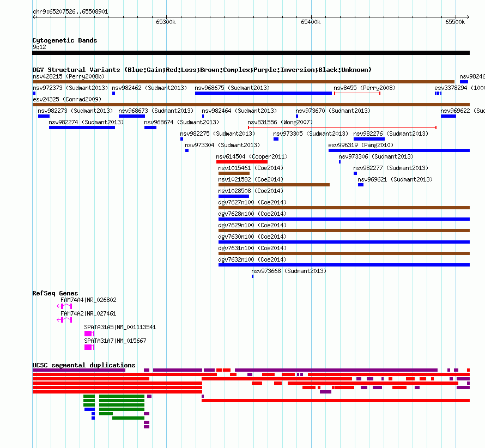Viewport: 485px width, 448px height.
Task: Click dgv7632n100 (Coe2014) label
Action: point(252,259)
